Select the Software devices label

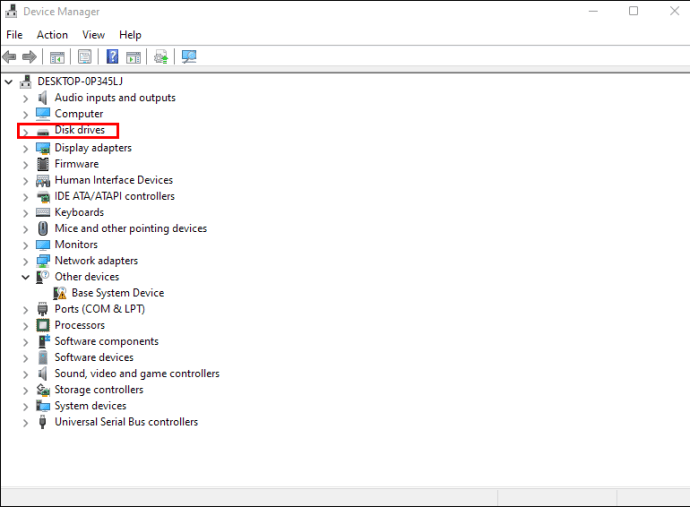(94, 357)
